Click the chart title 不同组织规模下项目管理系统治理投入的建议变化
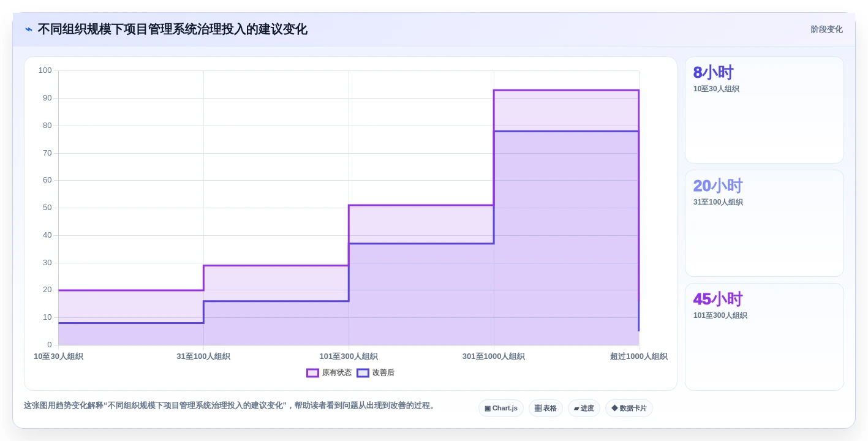Image resolution: width=868 pixels, height=441 pixels. (172, 29)
